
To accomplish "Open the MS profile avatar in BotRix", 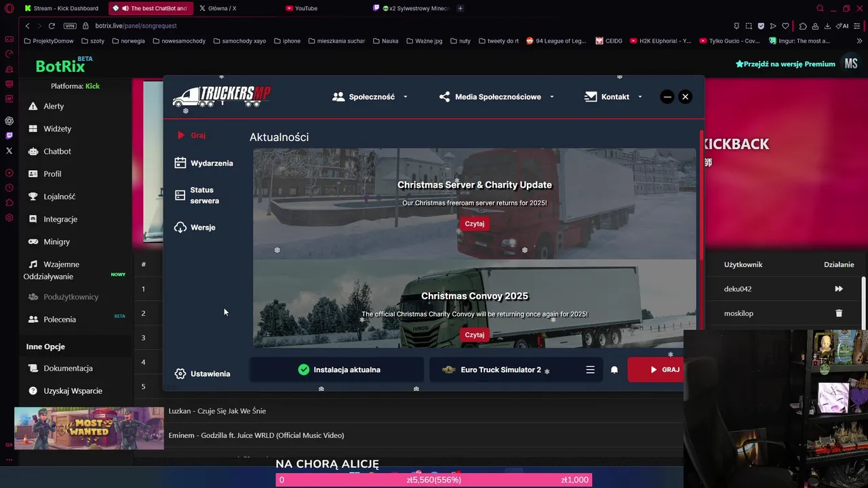I will 851,64.
